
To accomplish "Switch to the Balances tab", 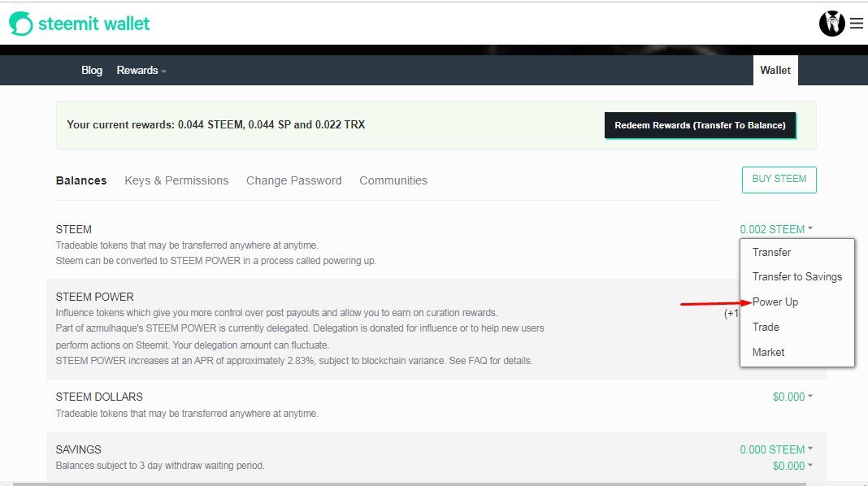I will pyautogui.click(x=80, y=180).
